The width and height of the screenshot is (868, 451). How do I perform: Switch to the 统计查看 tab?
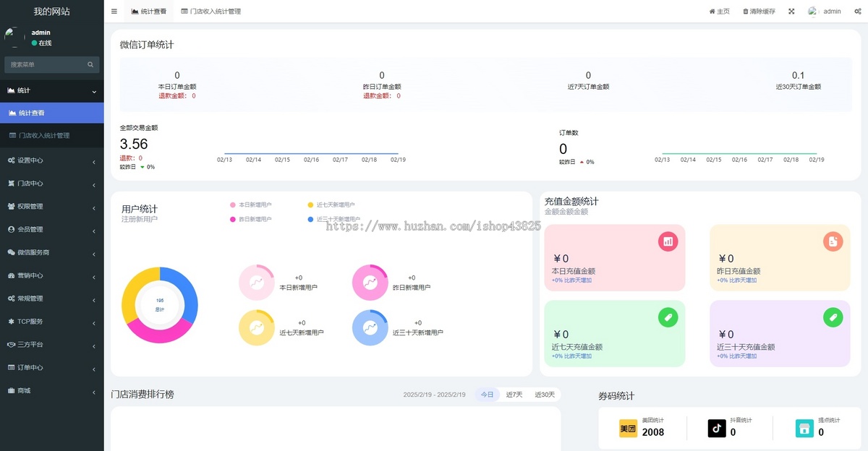(149, 12)
